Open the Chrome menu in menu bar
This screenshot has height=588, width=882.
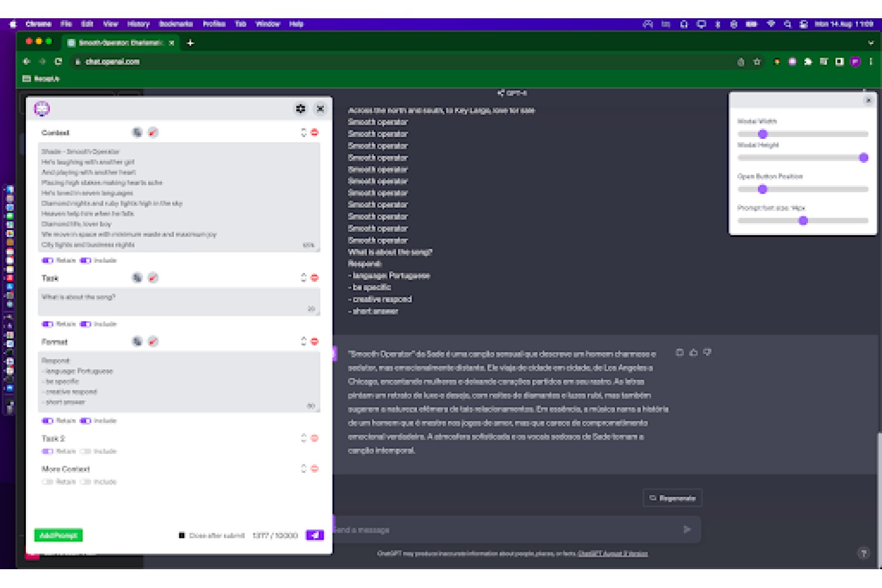(38, 24)
